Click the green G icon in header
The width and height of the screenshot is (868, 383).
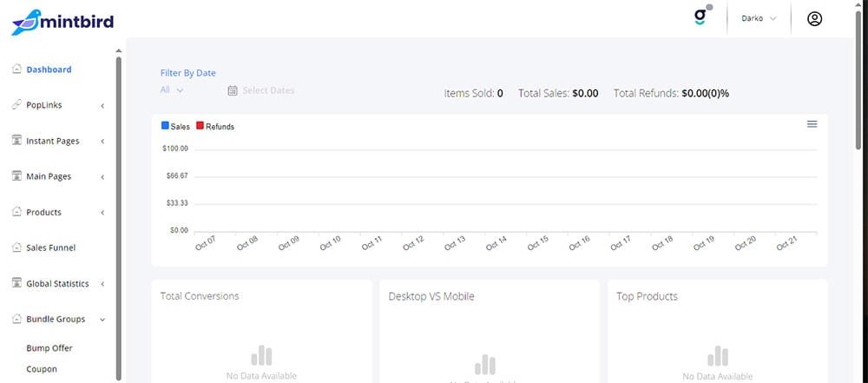701,17
